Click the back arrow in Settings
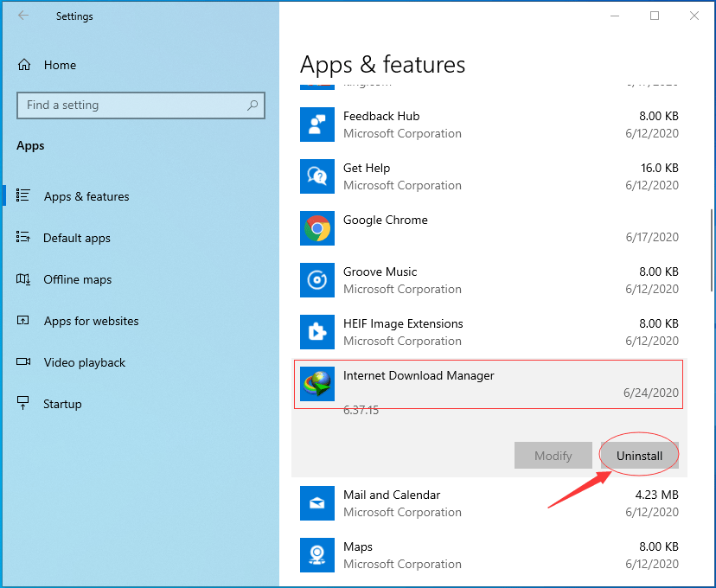716x588 pixels. click(23, 16)
